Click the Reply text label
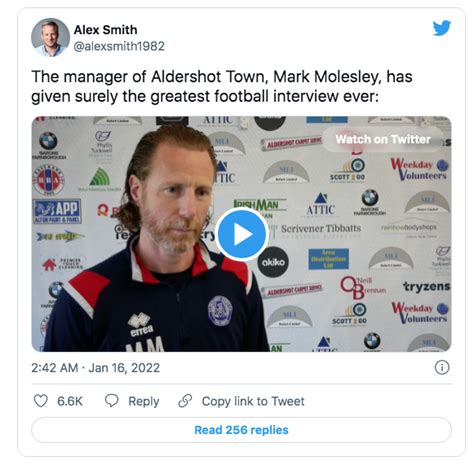This screenshot has width=474, height=465. click(144, 401)
